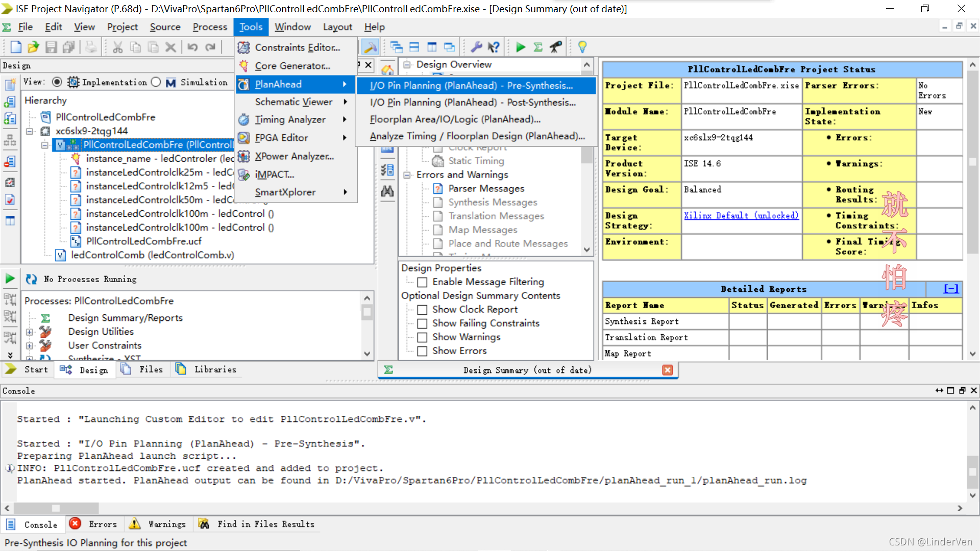Click green Run arrow beside No Processes Running
Screen dimensions: 980x551
[10, 279]
